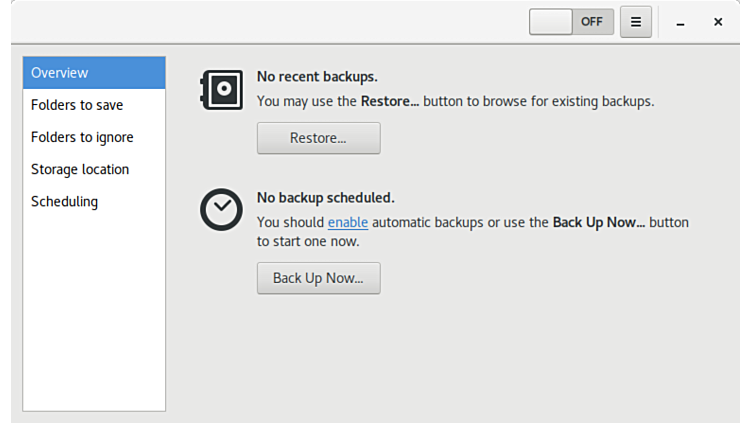Open the hamburger menu in the header bar

pos(635,21)
